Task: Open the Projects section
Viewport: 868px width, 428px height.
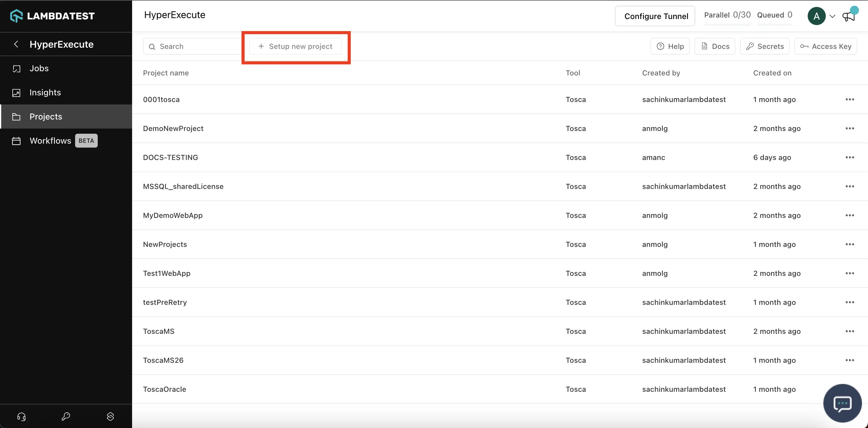Action: (x=46, y=116)
